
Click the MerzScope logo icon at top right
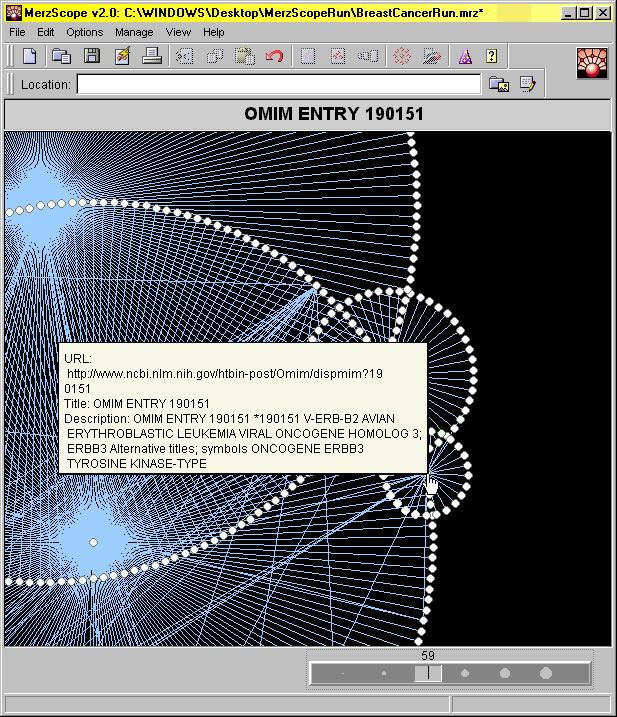[x=591, y=63]
